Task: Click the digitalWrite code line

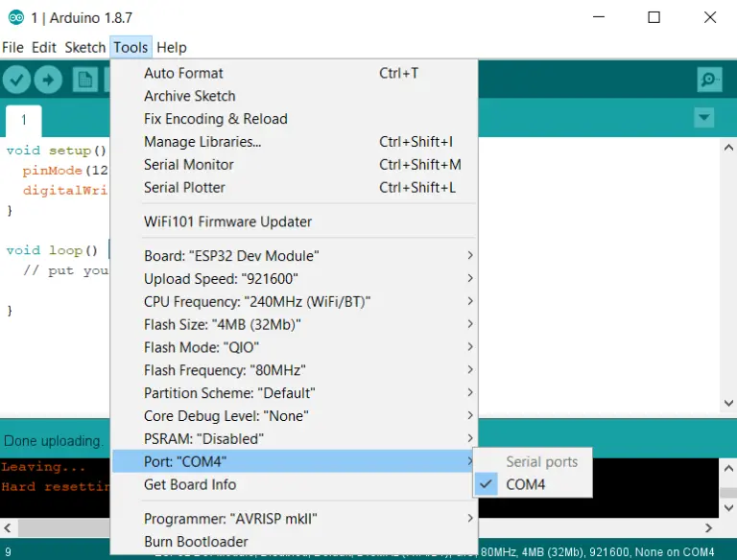Action: tap(65, 190)
